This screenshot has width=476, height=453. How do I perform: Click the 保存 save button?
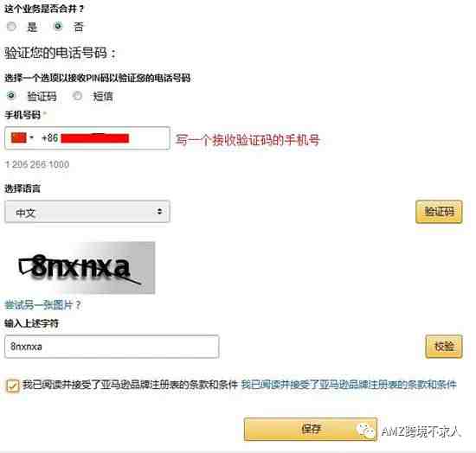[x=310, y=429]
